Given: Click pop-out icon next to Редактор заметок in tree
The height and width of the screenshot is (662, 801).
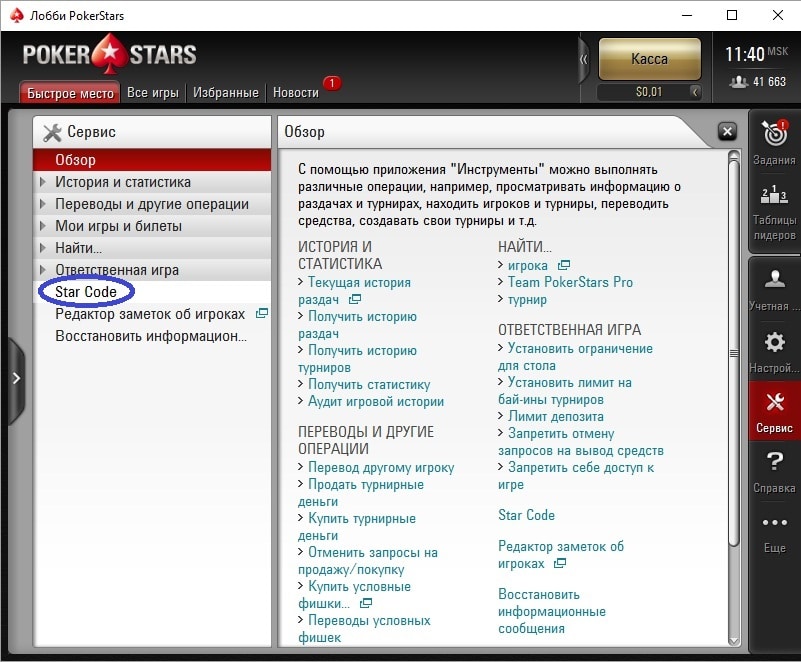Looking at the screenshot, I should click(x=262, y=313).
